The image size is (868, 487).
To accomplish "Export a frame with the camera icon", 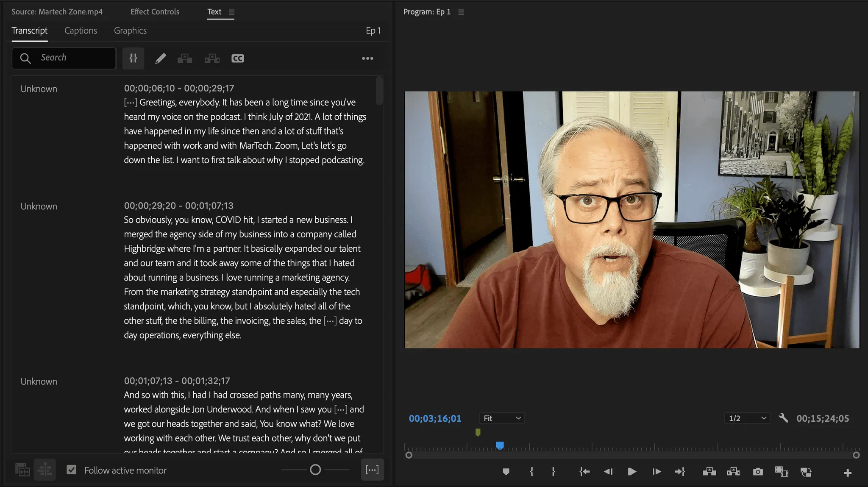I will [x=758, y=472].
